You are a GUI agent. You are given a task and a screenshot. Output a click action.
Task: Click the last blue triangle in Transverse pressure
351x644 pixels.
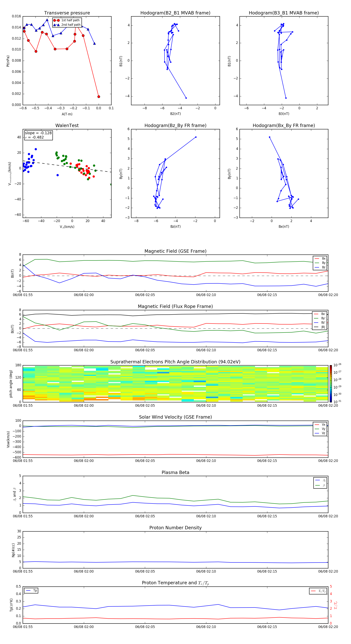coord(94,44)
